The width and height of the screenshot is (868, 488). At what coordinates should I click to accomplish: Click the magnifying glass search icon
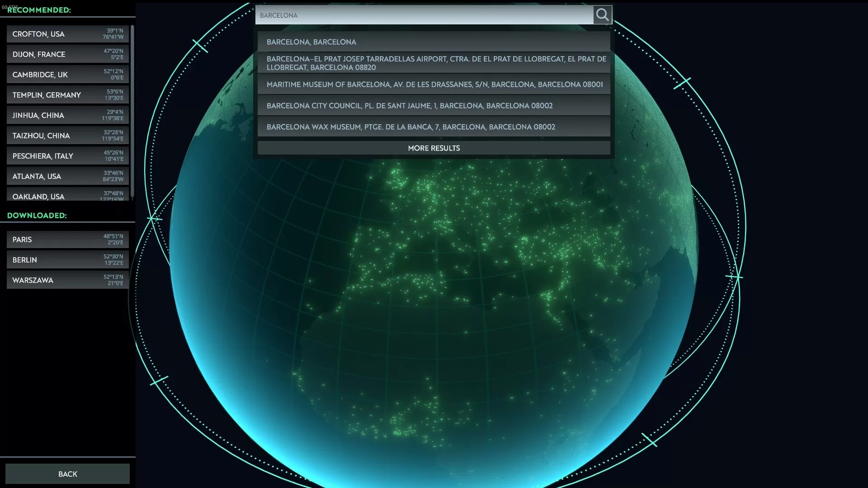(602, 14)
